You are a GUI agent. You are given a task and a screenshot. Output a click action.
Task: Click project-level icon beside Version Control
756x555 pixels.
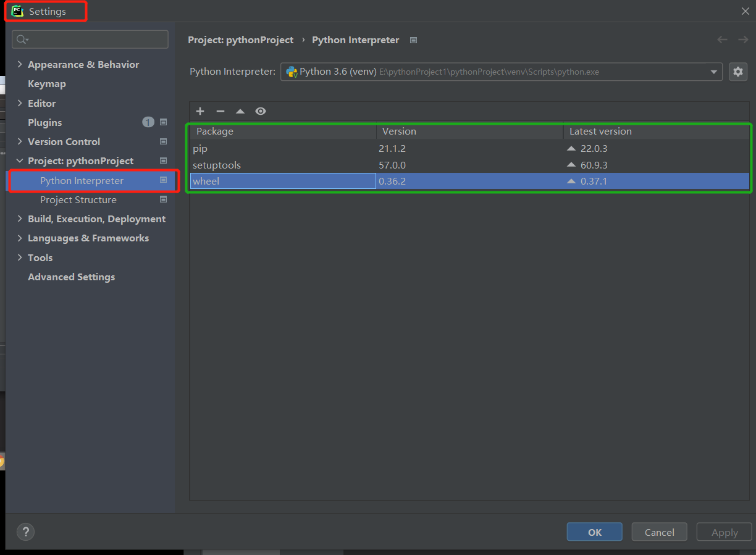coord(163,141)
